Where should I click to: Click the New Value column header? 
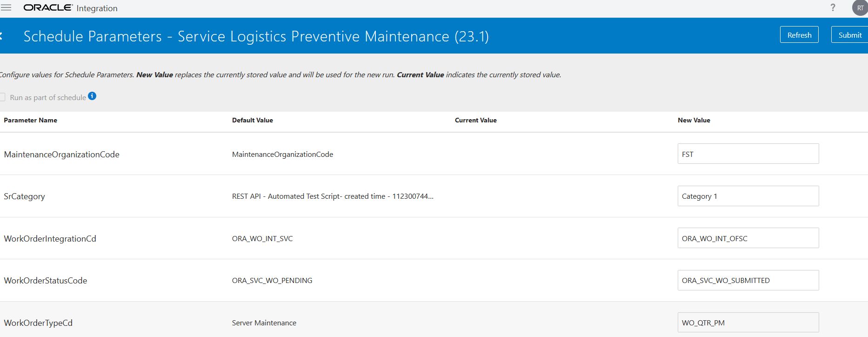tap(694, 120)
